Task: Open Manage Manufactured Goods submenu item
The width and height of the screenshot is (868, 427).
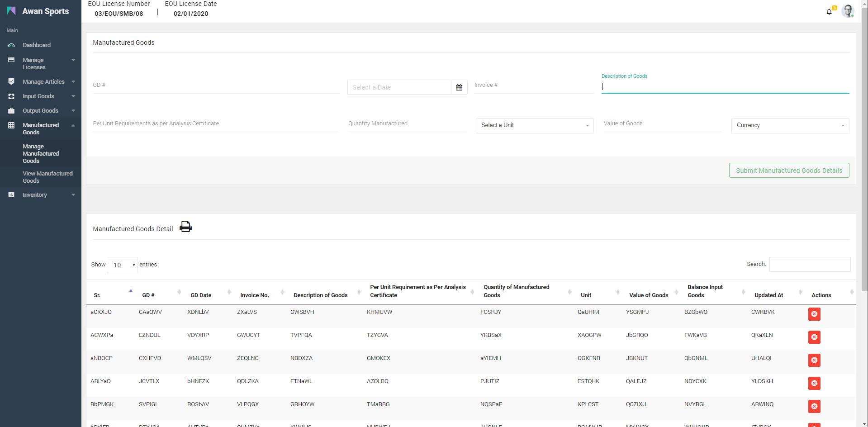Action: pyautogui.click(x=41, y=154)
